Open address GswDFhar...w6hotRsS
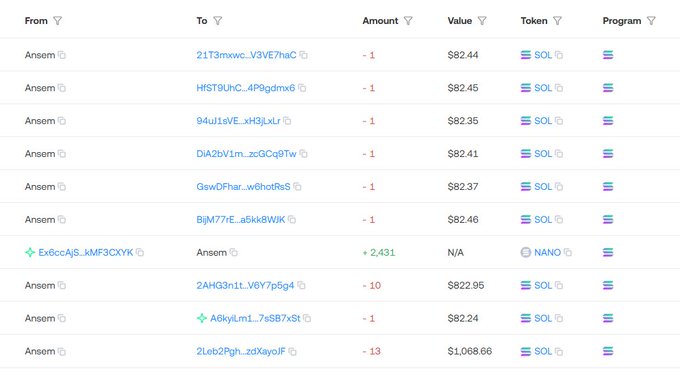 (243, 187)
